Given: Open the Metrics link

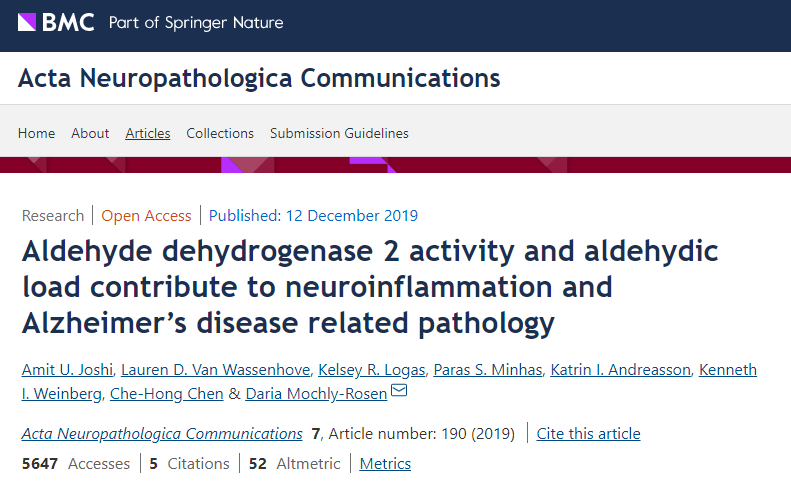Looking at the screenshot, I should pos(385,463).
